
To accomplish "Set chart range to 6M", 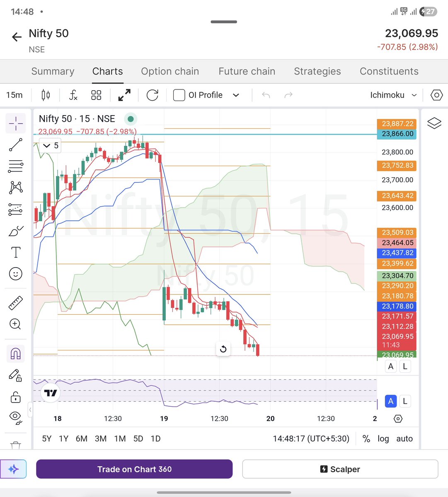I will [82, 439].
